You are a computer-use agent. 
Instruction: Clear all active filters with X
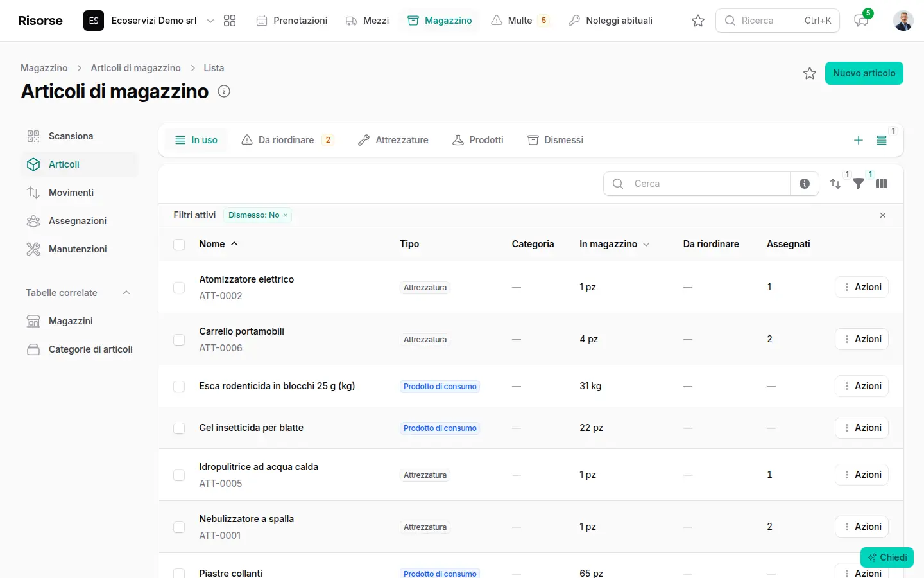[x=883, y=215]
